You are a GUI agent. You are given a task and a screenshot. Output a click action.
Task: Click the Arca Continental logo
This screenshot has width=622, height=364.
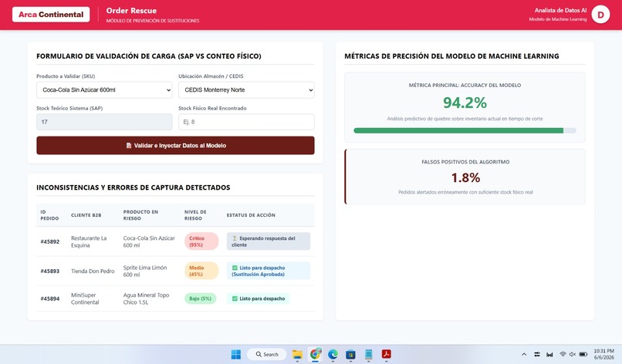[x=51, y=15]
